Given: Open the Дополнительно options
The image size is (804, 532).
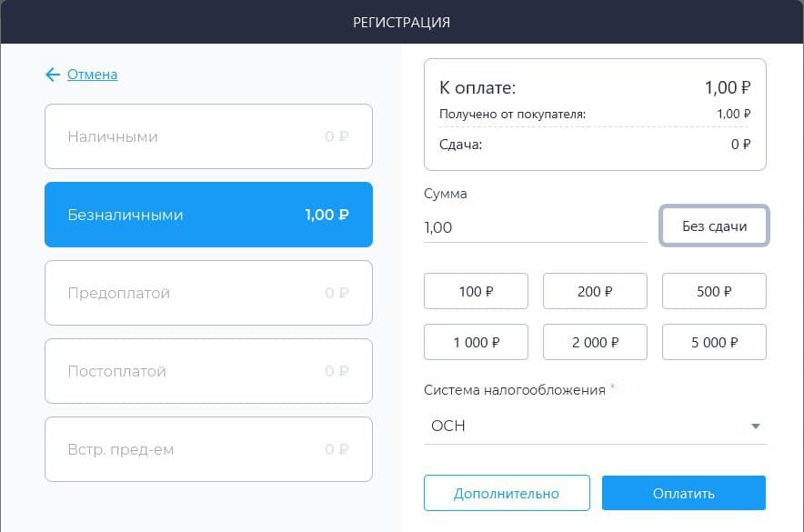Looking at the screenshot, I should pos(507,493).
